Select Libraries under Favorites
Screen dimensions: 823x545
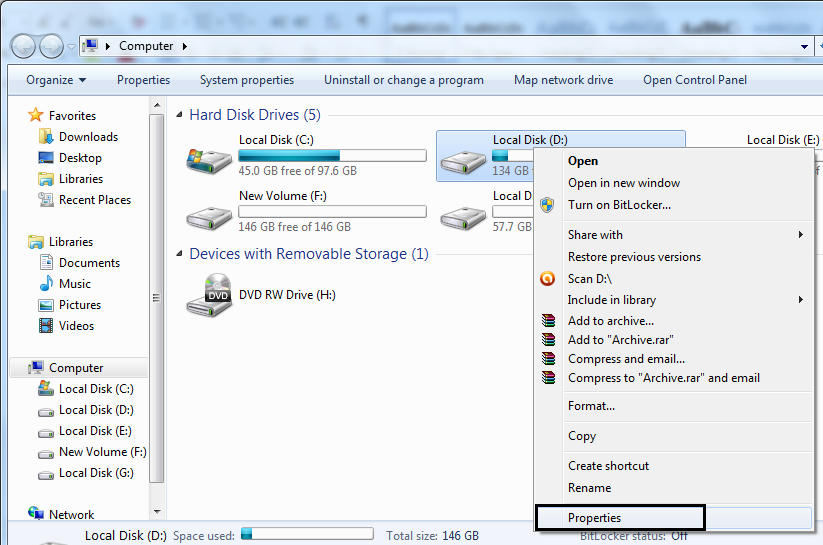coord(81,179)
